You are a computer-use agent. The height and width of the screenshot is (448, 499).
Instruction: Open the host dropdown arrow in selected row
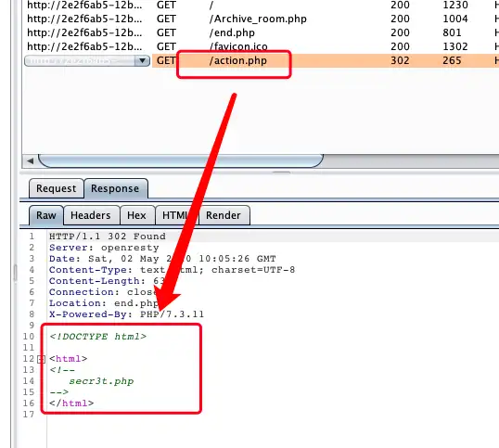point(142,60)
